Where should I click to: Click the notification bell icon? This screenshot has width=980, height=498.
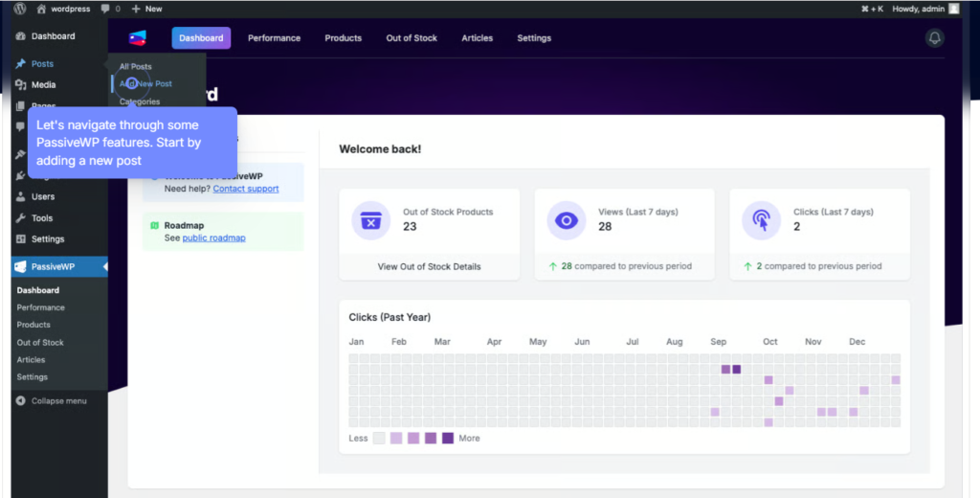[x=935, y=38]
